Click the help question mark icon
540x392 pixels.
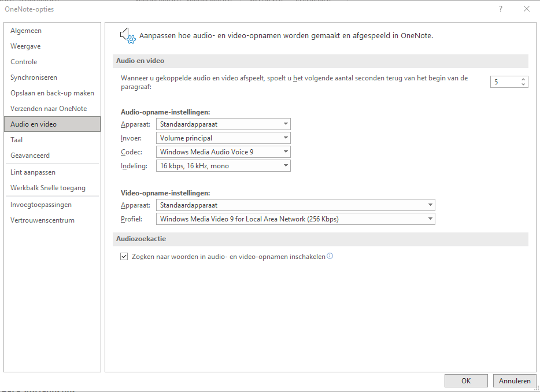[500, 9]
